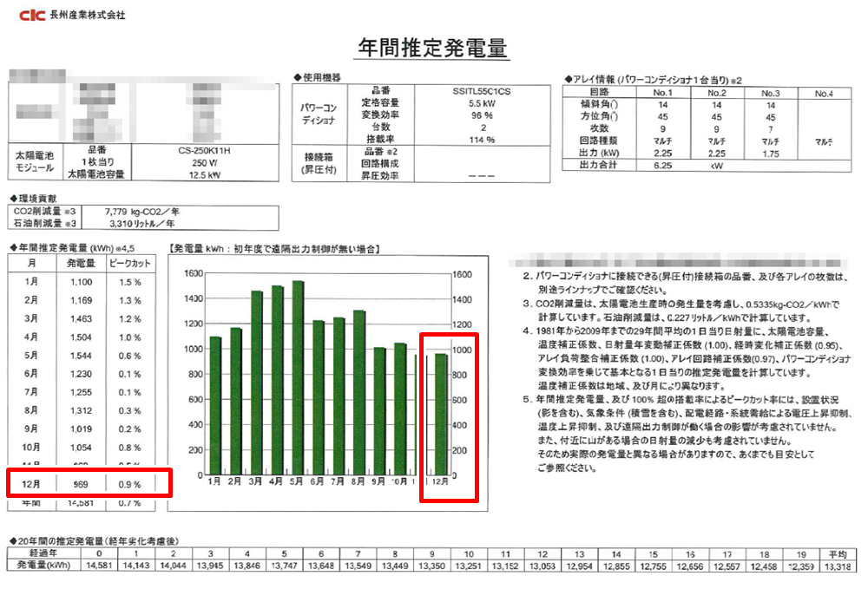
Task: Select December generation value 969
Action: pos(81,484)
